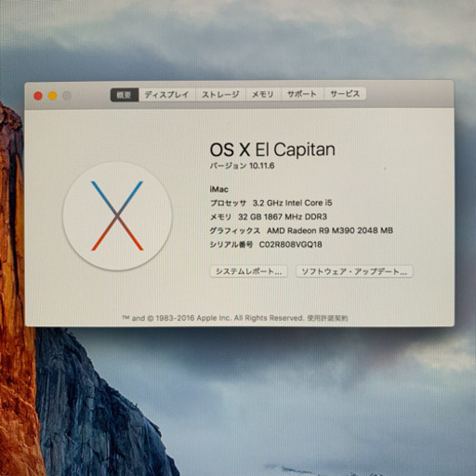The image size is (476, 476).
Task: Click the プロセッサ 3.2 GHz Intel Core i5 line
Action: coord(271,203)
